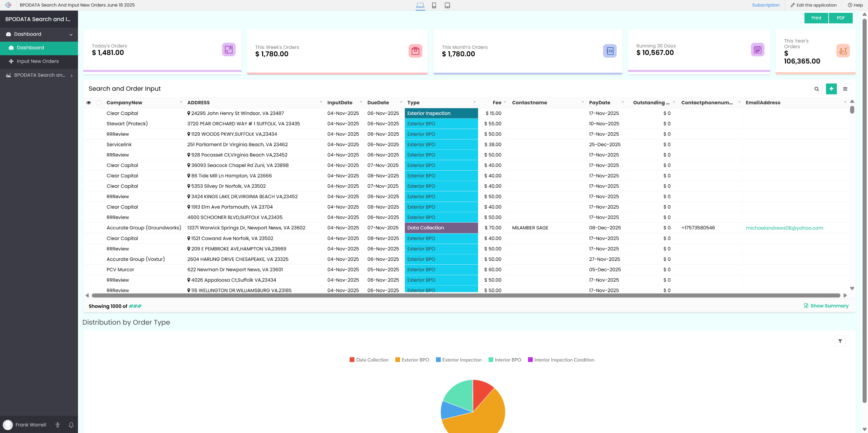Open the Subscription link in top bar
868x433 pixels.
point(766,5)
